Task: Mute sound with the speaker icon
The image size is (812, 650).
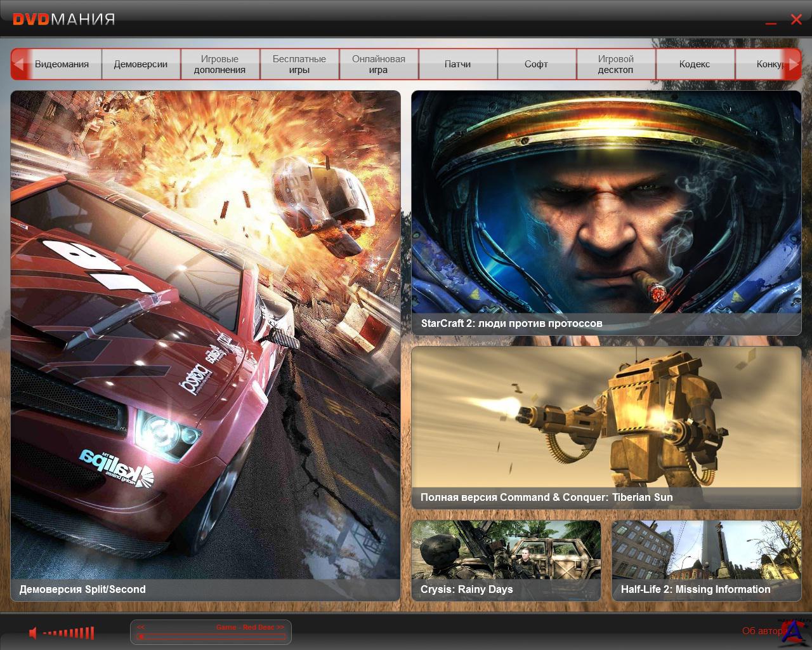Action: (33, 632)
